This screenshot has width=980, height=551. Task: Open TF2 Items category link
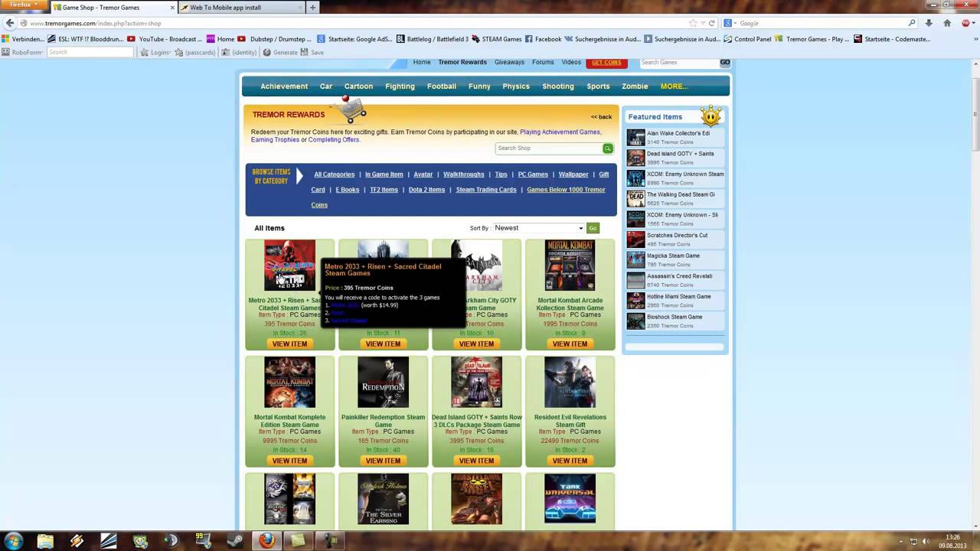pyautogui.click(x=384, y=190)
